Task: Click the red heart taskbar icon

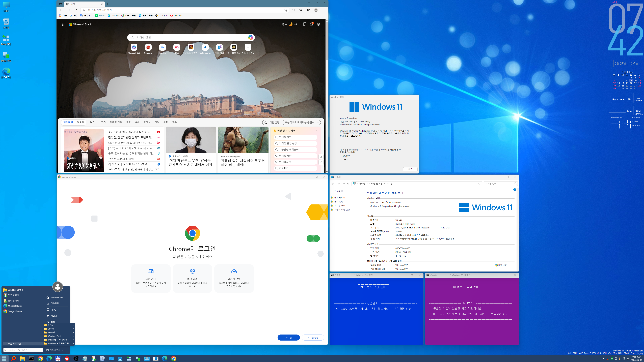Action: point(67,358)
